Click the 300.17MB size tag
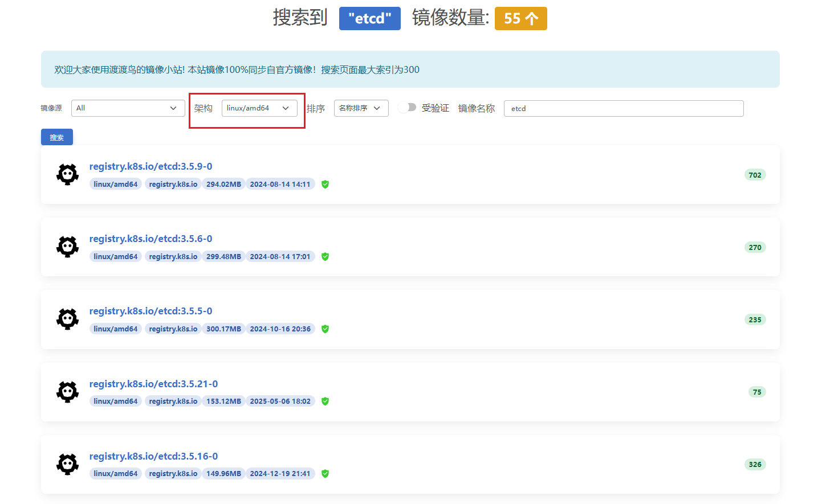The height and width of the screenshot is (504, 826). (223, 329)
